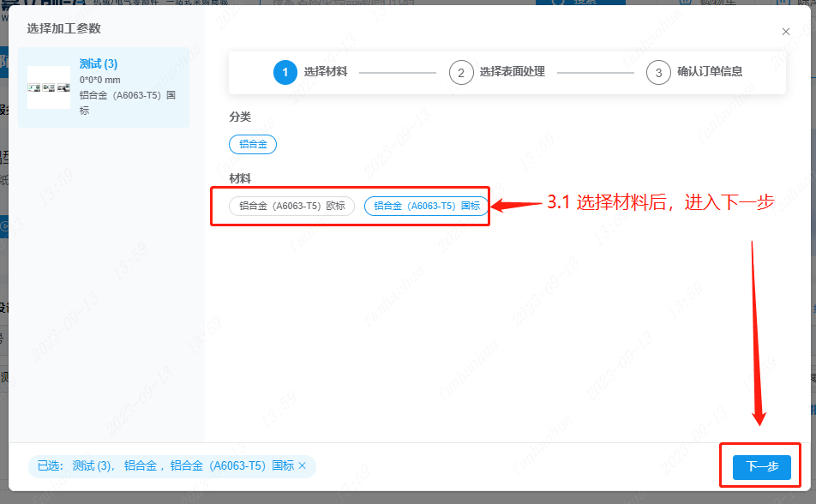Click the step 1 circle icon
Screen dimensions: 816x504
coord(285,72)
